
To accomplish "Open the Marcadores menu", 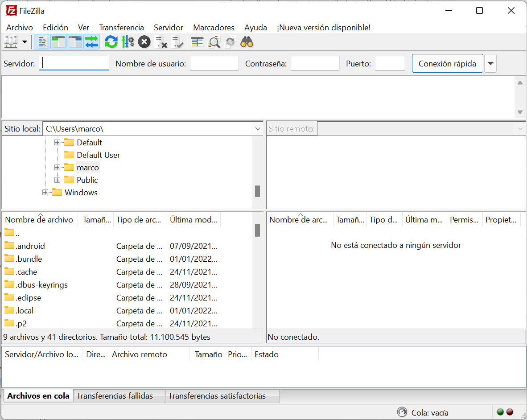I will pyautogui.click(x=214, y=28).
